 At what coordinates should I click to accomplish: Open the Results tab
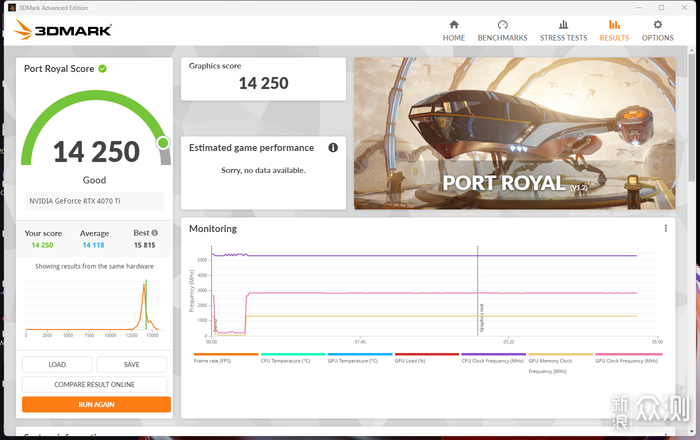pyautogui.click(x=614, y=31)
